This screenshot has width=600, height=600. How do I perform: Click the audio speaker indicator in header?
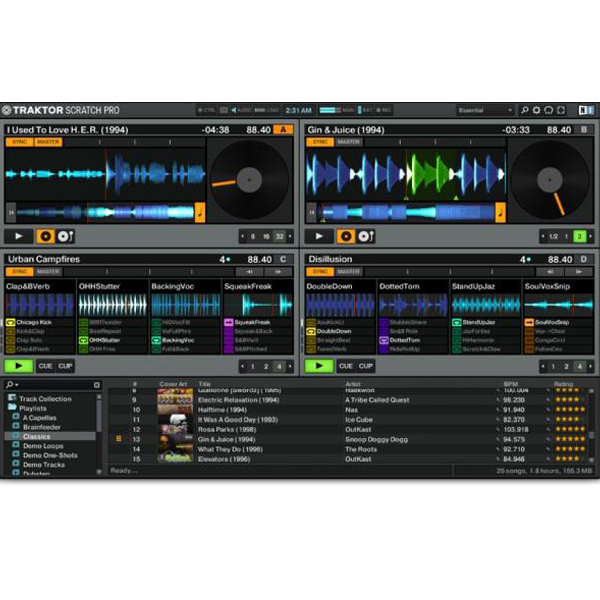[x=234, y=110]
